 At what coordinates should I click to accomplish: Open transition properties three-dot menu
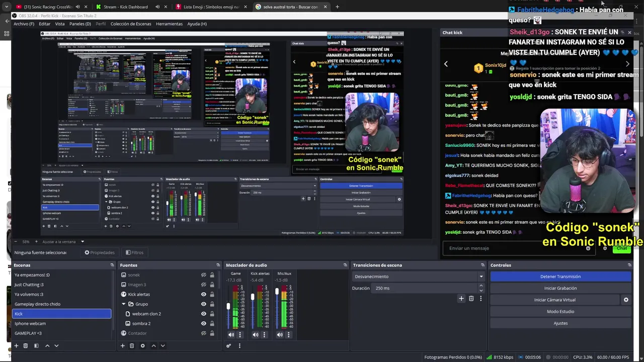(480, 298)
